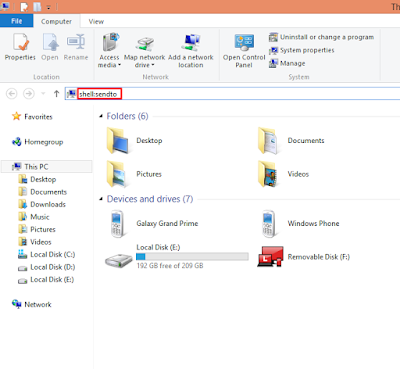Click the quick access Properties icon in title bar
Screen dimensions: 400x369
pos(24,7)
